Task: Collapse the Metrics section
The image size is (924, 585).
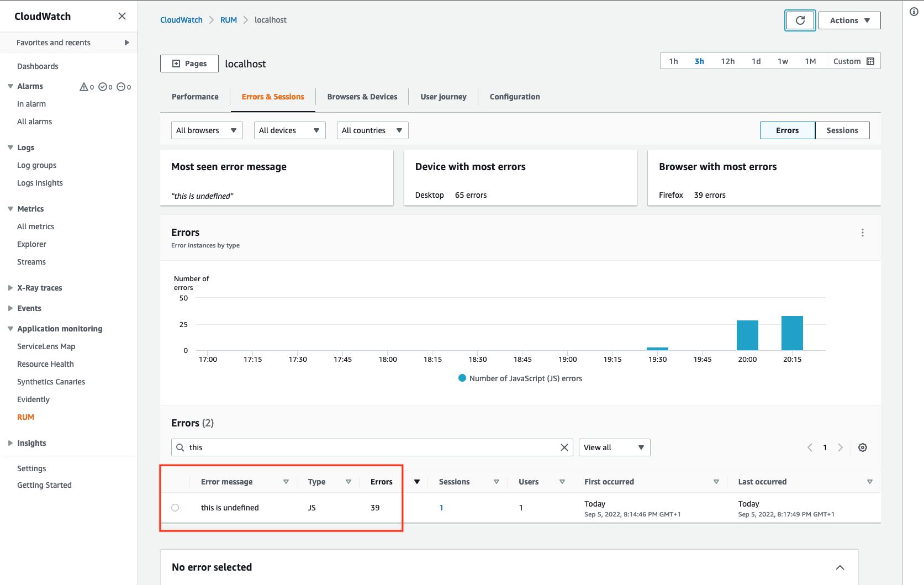Action: click(10, 209)
